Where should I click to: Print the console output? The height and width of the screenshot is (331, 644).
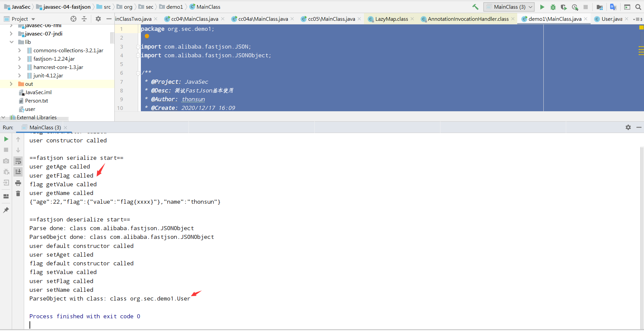18,183
